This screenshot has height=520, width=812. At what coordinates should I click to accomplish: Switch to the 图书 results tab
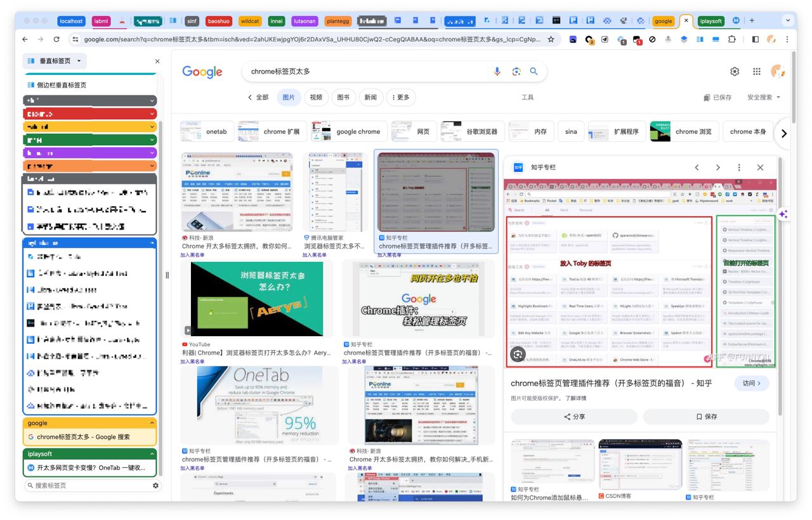(343, 98)
